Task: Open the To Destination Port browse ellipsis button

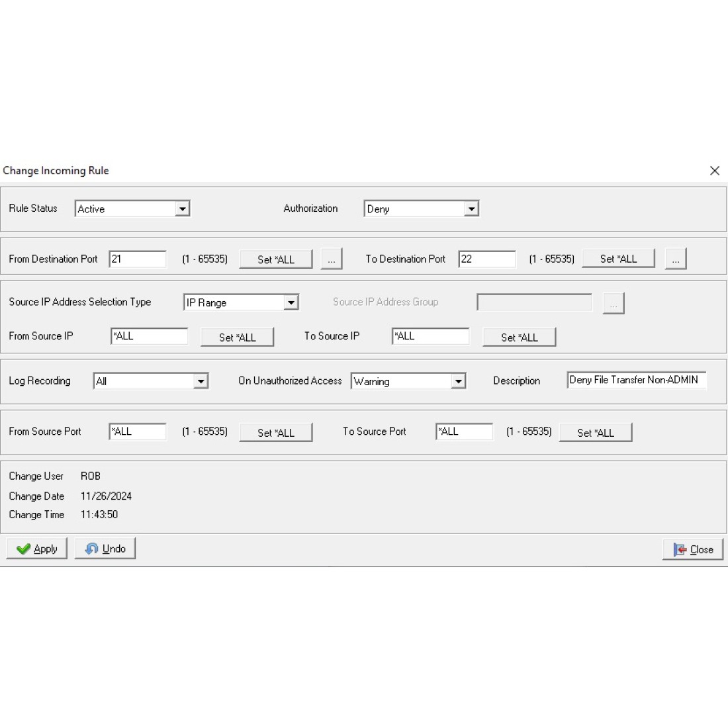Action: click(x=675, y=259)
